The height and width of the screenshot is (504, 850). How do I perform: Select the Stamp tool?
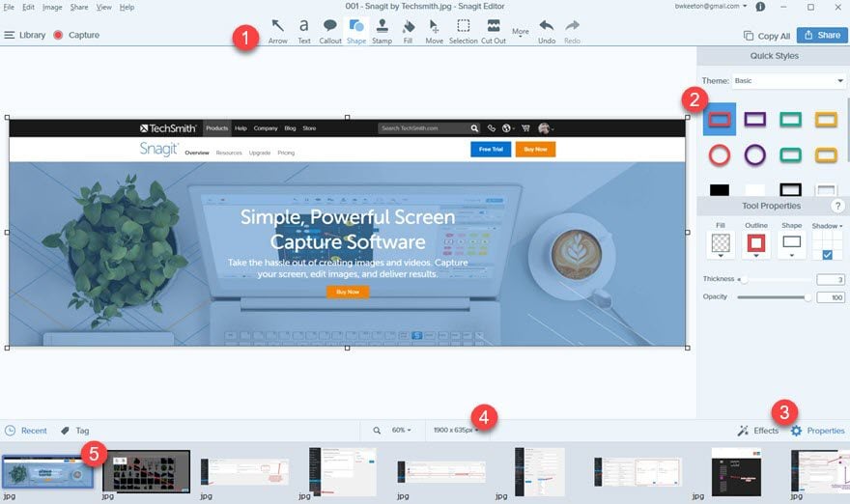(x=382, y=32)
